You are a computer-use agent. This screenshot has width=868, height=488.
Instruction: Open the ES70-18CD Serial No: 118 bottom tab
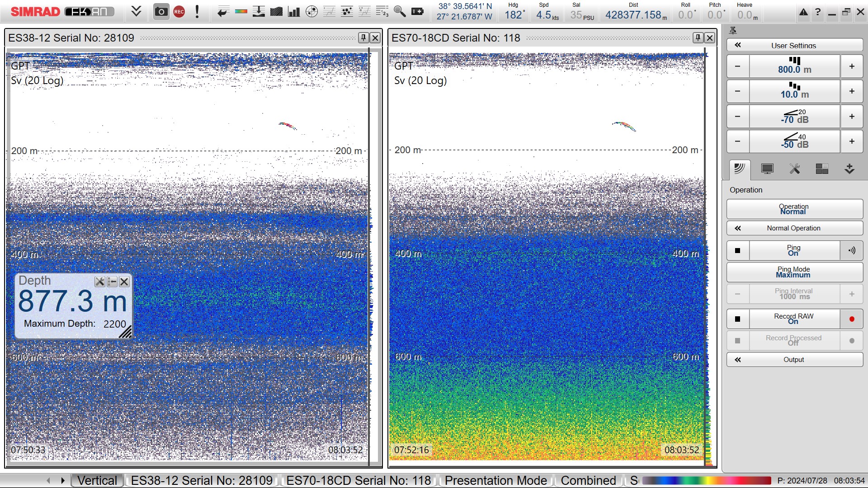(x=359, y=480)
